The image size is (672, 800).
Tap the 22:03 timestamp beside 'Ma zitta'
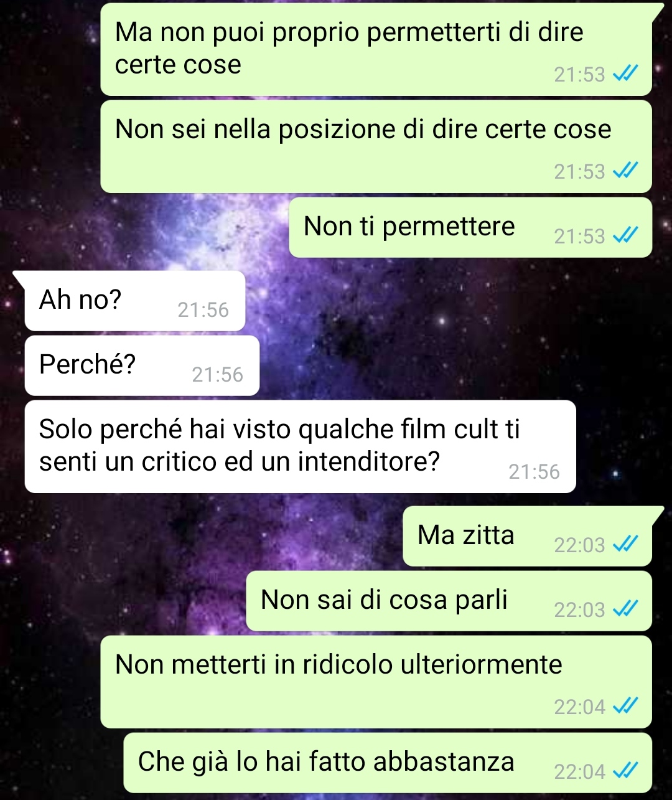point(579,545)
